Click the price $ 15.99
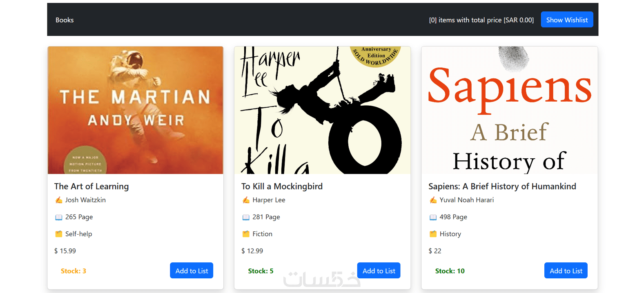This screenshot has height=293, width=644. (65, 251)
